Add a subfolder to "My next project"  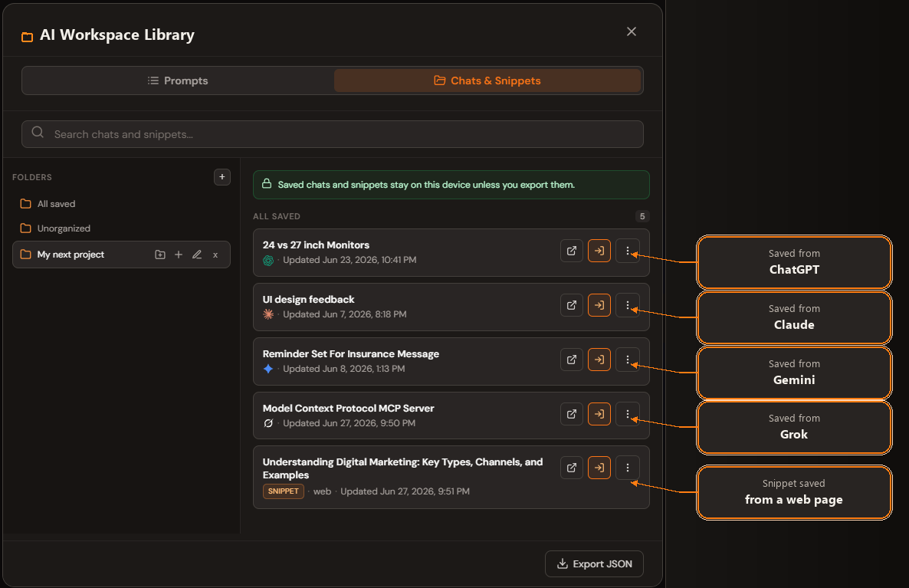pos(160,255)
